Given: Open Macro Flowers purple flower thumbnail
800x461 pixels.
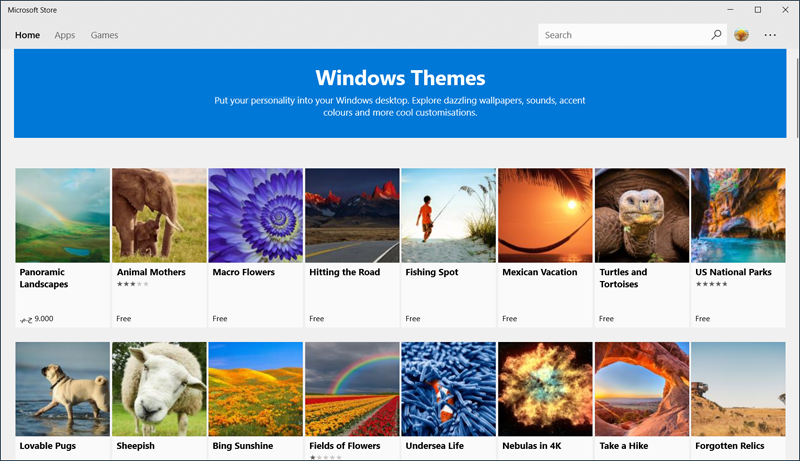Looking at the screenshot, I should pyautogui.click(x=256, y=215).
